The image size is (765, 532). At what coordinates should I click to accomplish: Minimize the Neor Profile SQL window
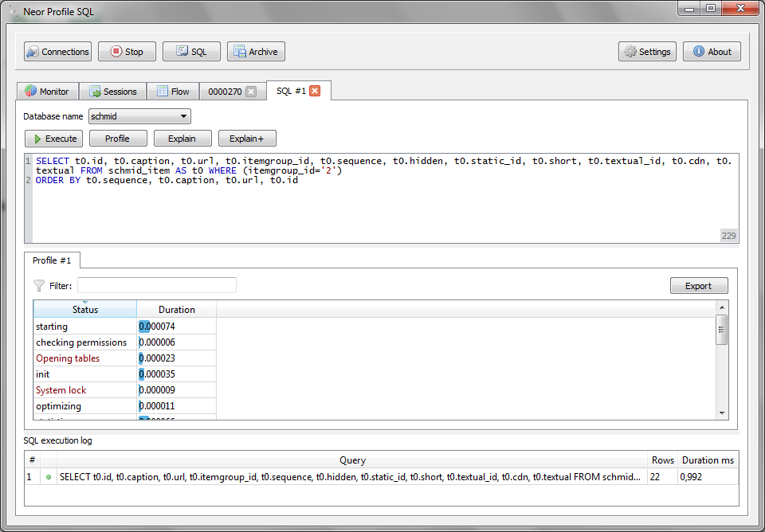[689, 9]
